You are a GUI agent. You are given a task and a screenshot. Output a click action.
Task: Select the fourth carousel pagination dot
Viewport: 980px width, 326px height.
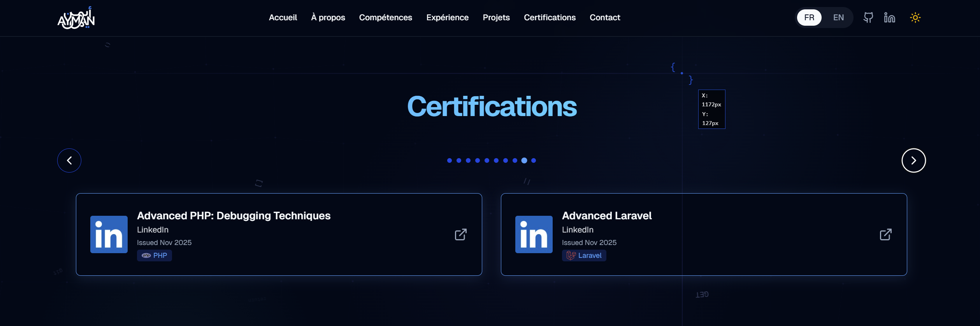(478, 160)
